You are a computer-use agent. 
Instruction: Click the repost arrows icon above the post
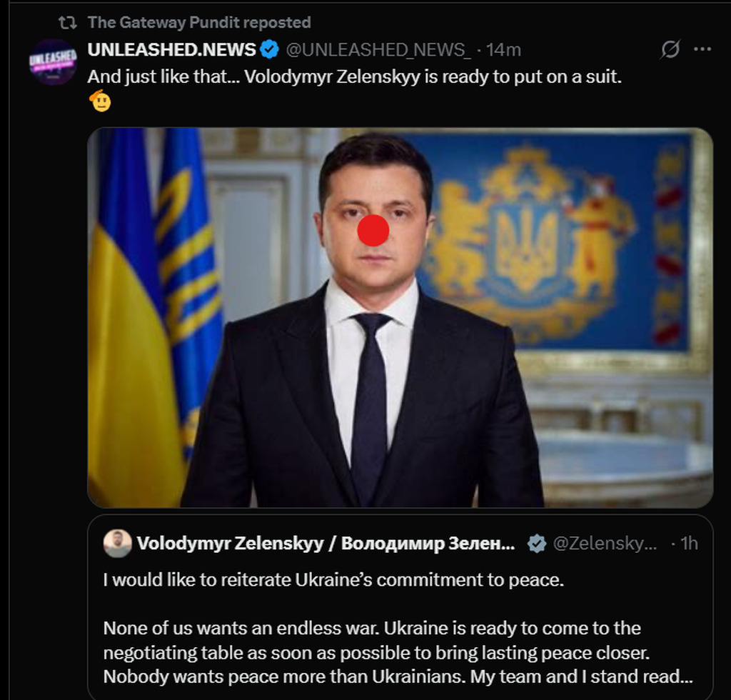pos(67,23)
